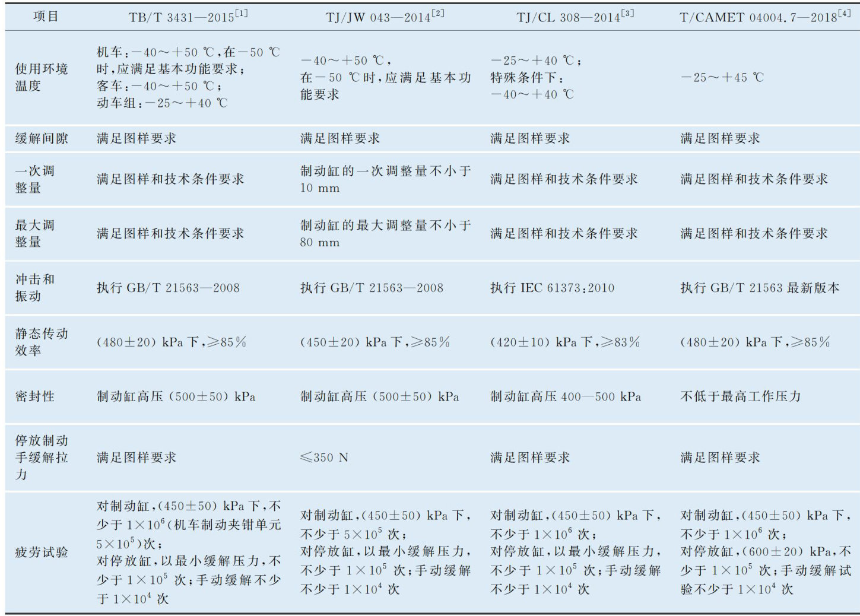
Task: Click the 最大调整量不小于 80 mm cell
Action: [x=385, y=234]
